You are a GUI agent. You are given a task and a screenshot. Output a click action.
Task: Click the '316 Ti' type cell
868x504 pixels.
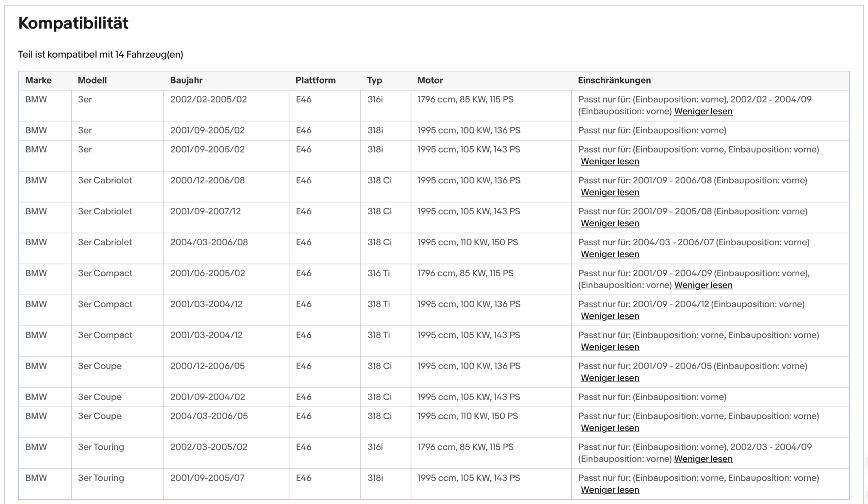pos(378,273)
